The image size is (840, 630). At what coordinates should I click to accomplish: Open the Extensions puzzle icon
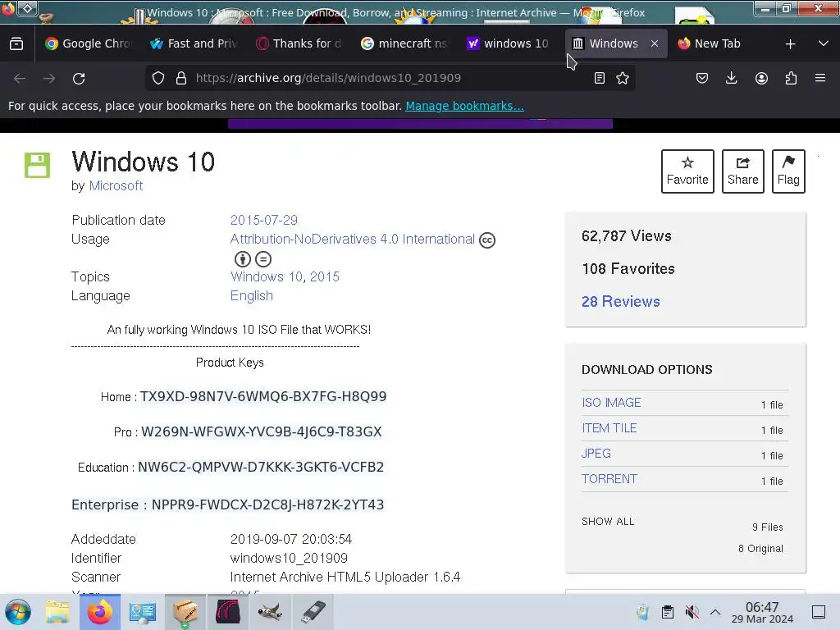pyautogui.click(x=791, y=78)
